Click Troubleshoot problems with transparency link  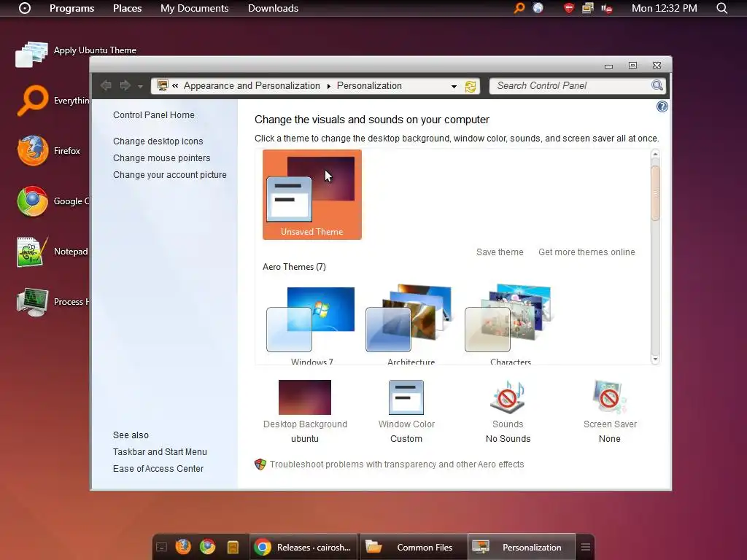tap(396, 464)
